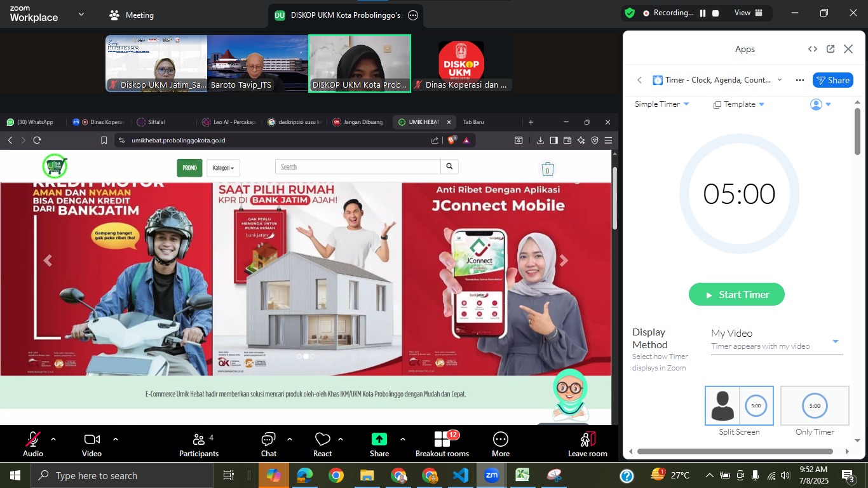Viewport: 868px width, 488px height.
Task: Click the search magnifier button
Action: pyautogui.click(x=449, y=167)
